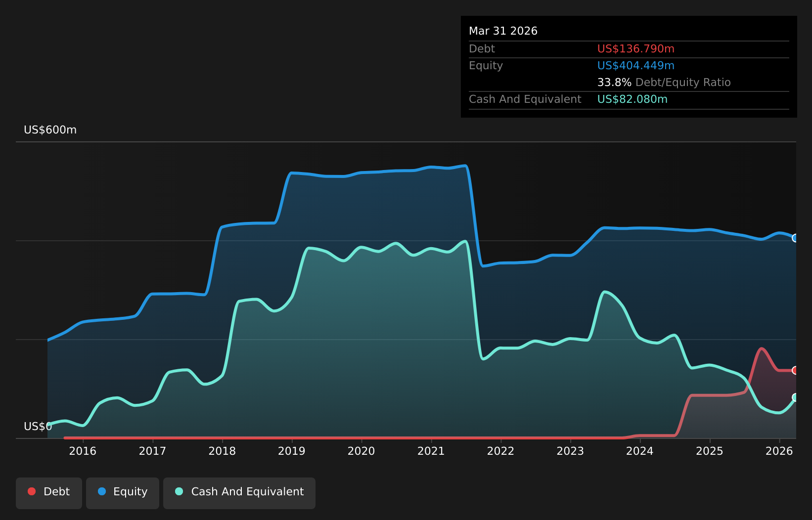Click the 33.8% Debt/Equity Ratio text
The height and width of the screenshot is (520, 812).
tap(664, 83)
